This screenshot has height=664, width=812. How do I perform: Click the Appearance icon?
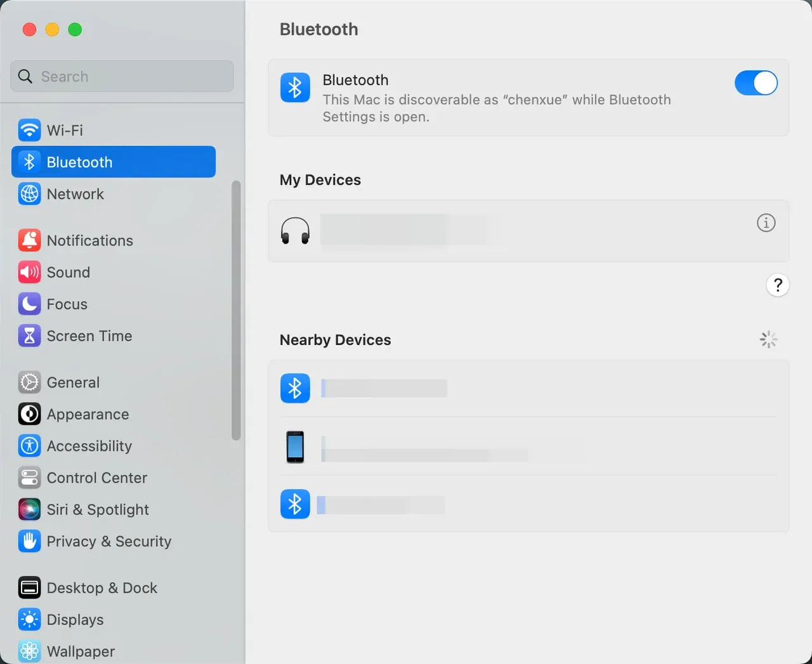(29, 414)
